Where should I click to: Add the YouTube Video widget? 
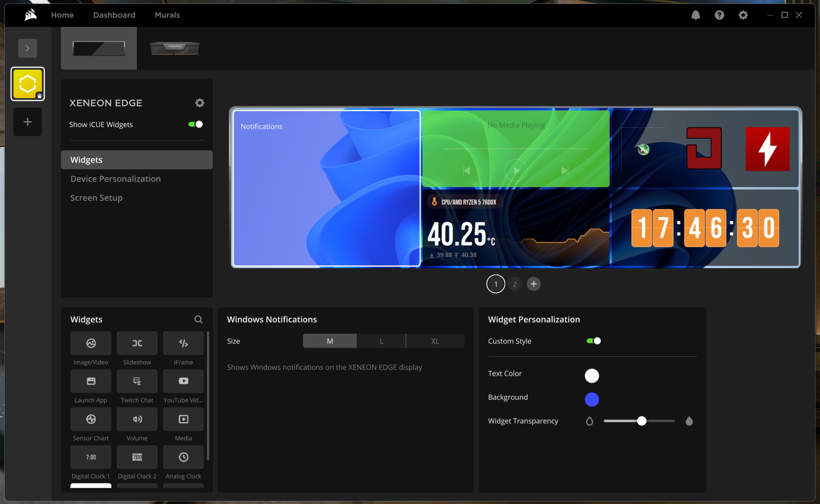point(183,381)
